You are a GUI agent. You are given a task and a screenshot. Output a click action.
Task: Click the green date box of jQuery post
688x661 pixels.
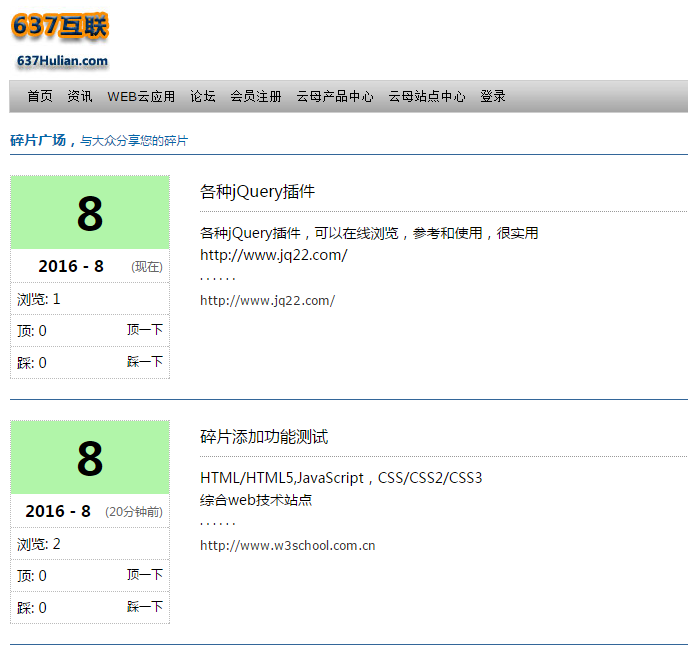pyautogui.click(x=90, y=213)
